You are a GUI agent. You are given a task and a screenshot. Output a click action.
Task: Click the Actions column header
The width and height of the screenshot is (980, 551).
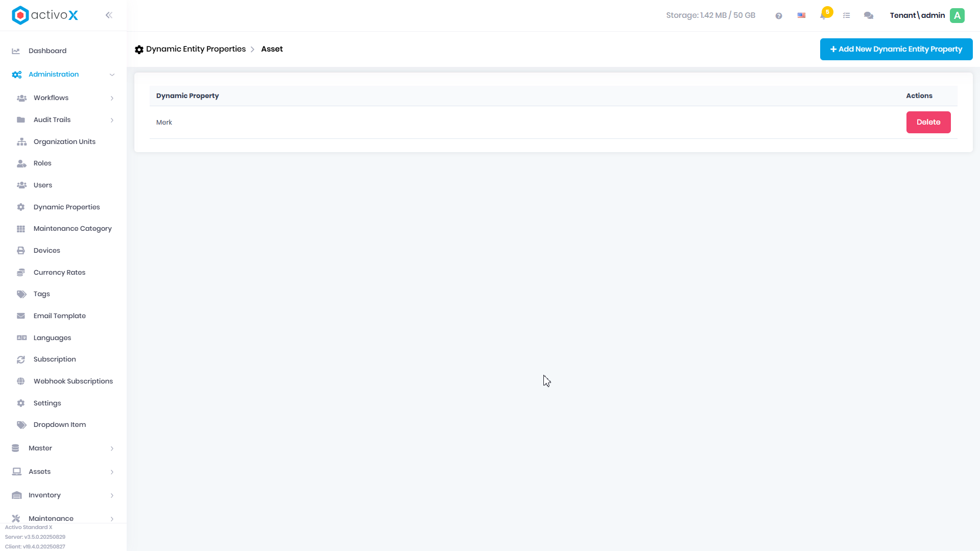coord(919,96)
